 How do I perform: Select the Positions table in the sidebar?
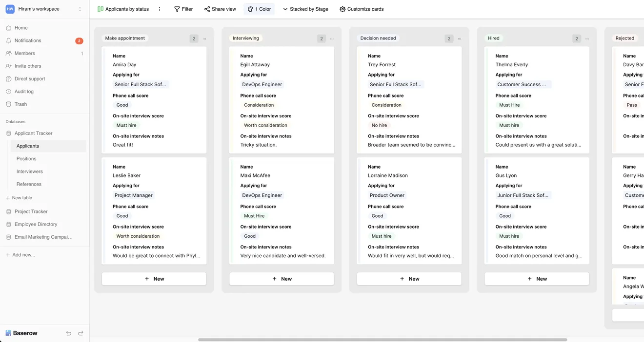coord(26,159)
